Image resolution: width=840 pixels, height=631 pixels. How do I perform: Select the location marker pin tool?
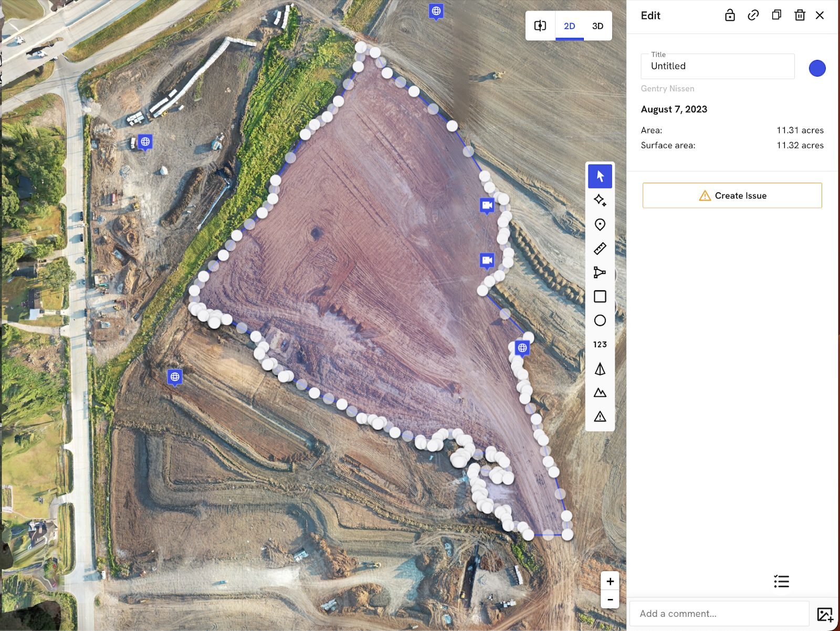click(x=600, y=225)
